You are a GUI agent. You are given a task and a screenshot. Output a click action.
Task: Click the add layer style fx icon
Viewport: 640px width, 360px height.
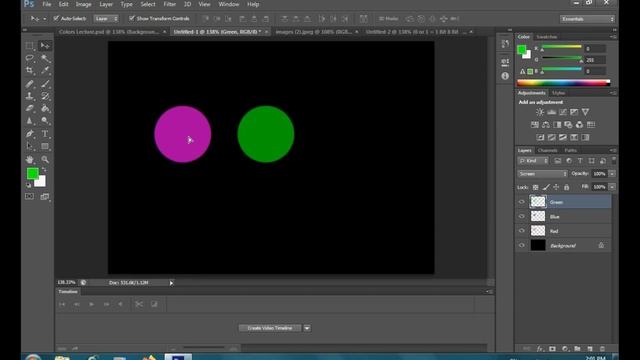click(540, 349)
